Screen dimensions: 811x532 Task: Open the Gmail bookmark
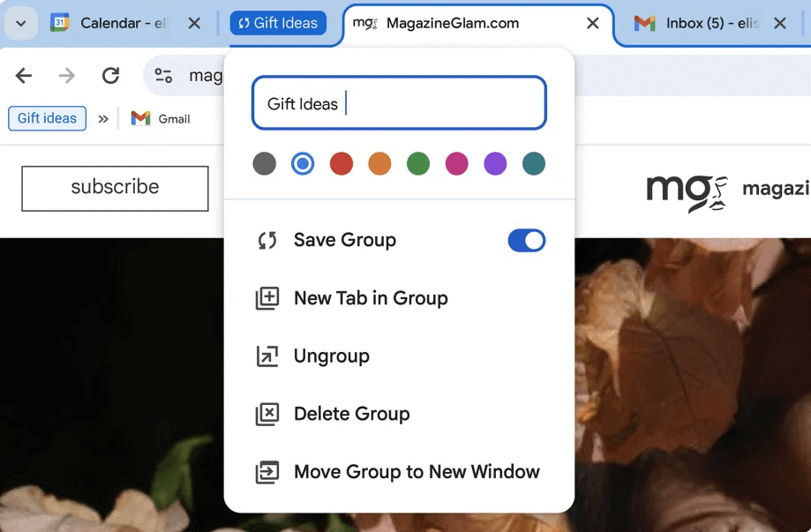(x=161, y=119)
